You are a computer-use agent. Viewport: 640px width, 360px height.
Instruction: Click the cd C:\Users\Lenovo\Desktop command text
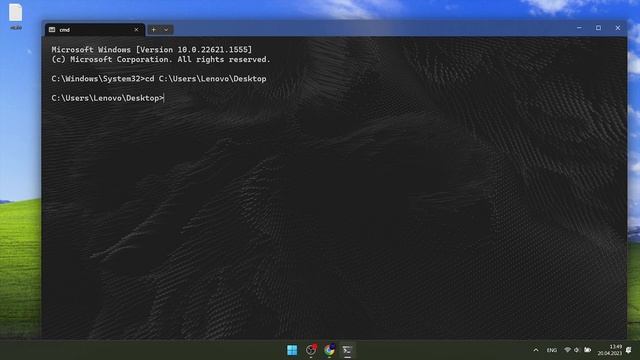(206, 79)
